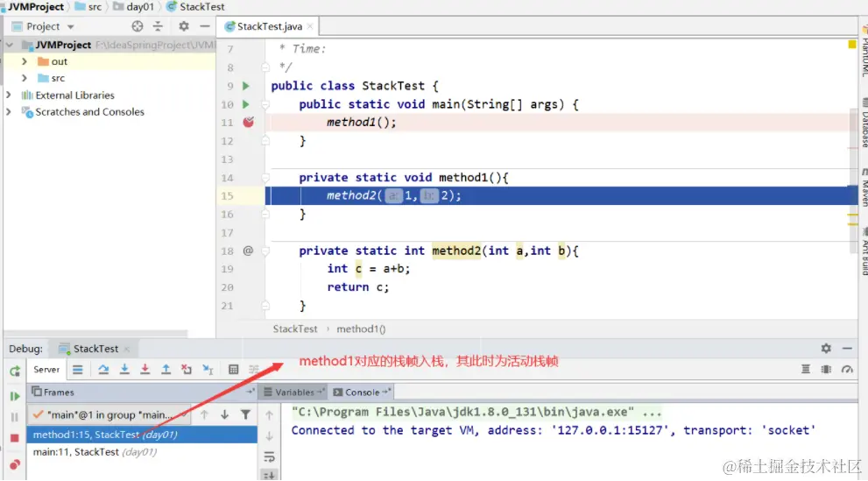Click the Step Out icon
868x481 pixels.
pos(166,369)
